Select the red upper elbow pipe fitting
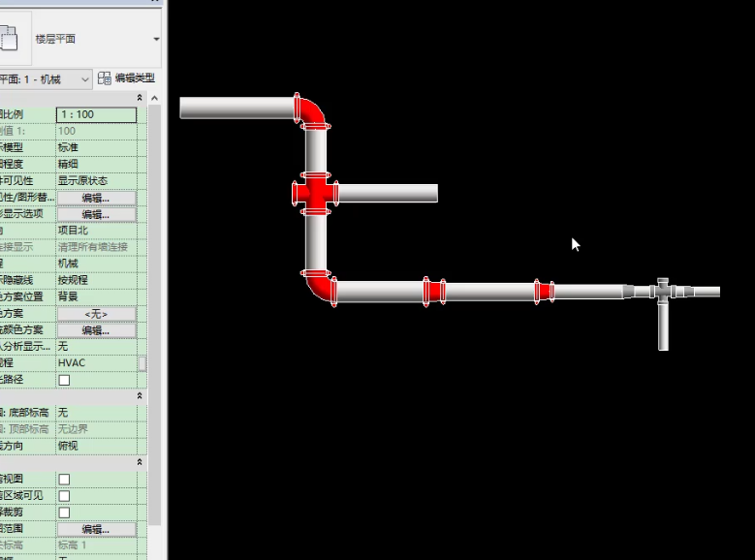The height and width of the screenshot is (560, 755). (312, 111)
